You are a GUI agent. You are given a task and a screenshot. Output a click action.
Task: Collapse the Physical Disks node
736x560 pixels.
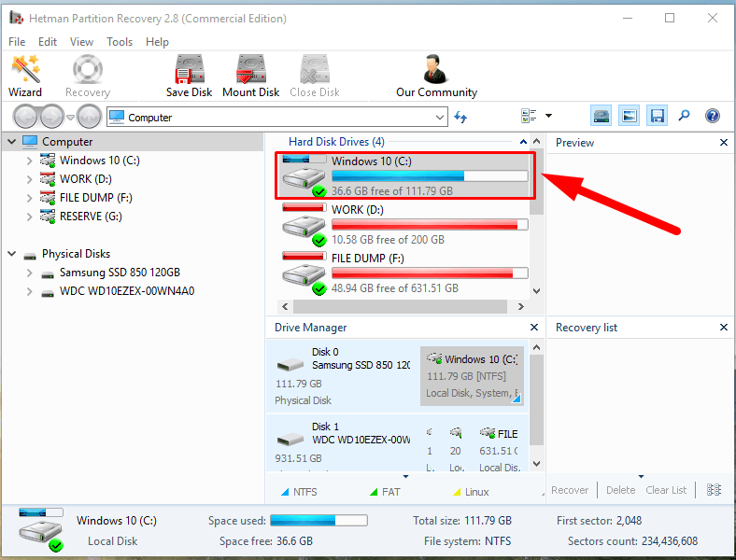click(12, 254)
